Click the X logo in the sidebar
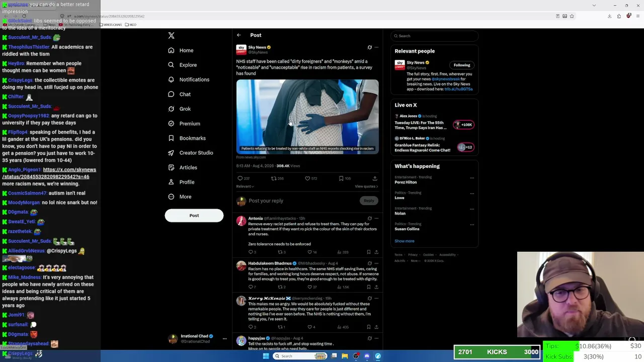 click(171, 36)
